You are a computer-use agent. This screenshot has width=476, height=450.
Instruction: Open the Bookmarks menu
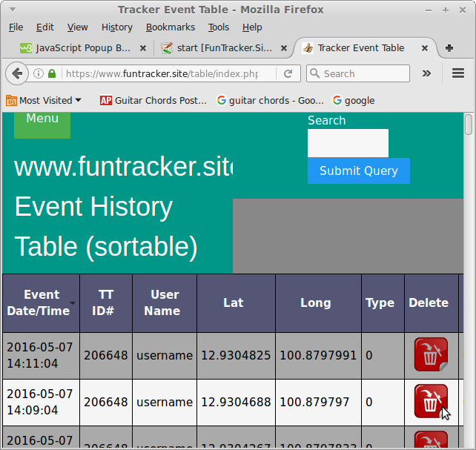coord(170,27)
